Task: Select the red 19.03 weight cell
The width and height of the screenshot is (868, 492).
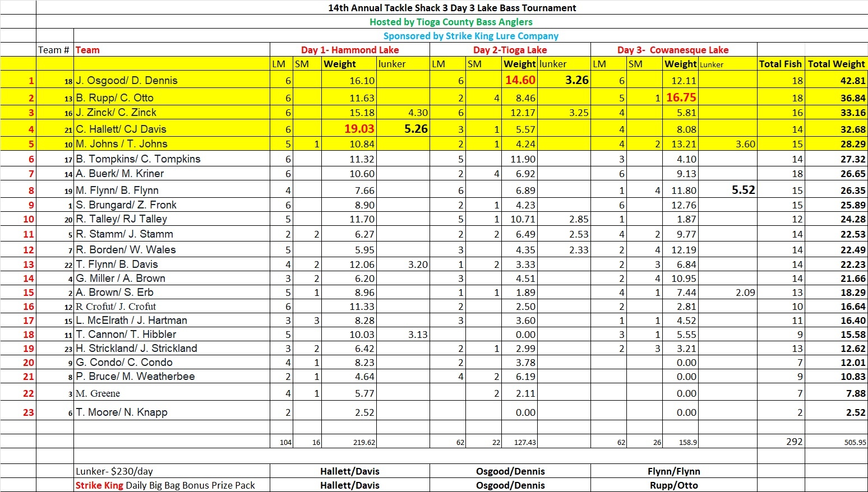Action: [359, 129]
